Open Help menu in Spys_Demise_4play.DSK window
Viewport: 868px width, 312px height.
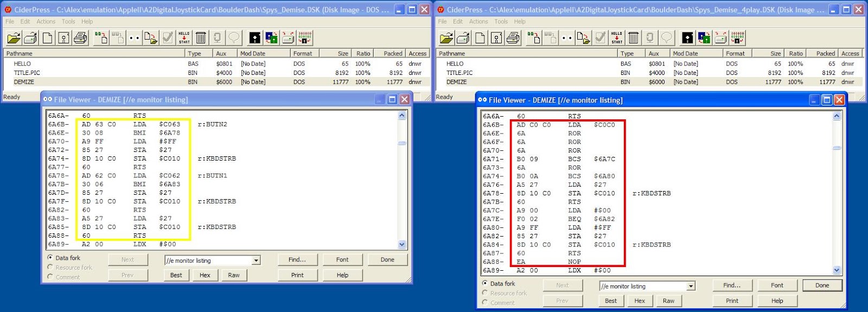520,22
